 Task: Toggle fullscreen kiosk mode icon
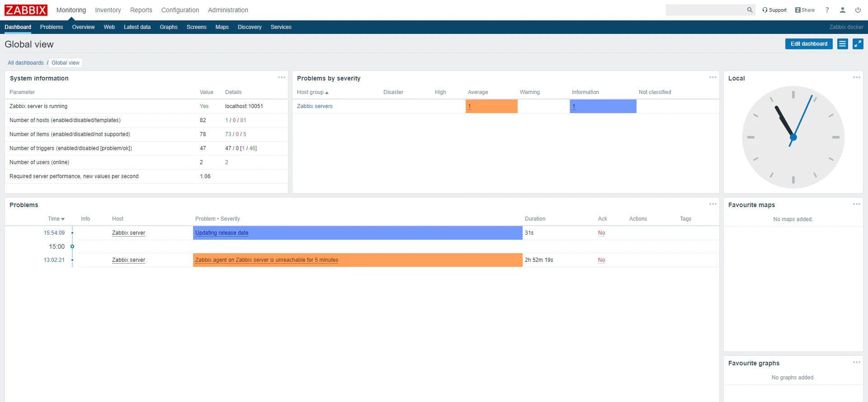point(858,44)
